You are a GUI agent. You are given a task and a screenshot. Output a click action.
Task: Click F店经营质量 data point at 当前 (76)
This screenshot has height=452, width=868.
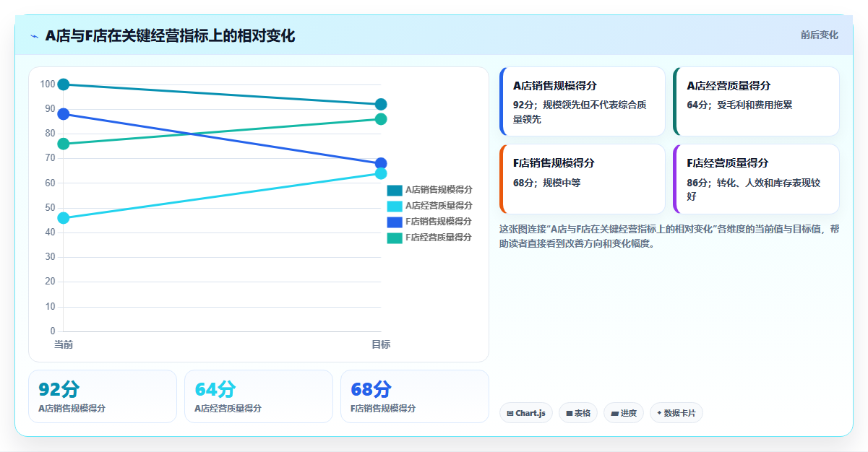point(64,144)
